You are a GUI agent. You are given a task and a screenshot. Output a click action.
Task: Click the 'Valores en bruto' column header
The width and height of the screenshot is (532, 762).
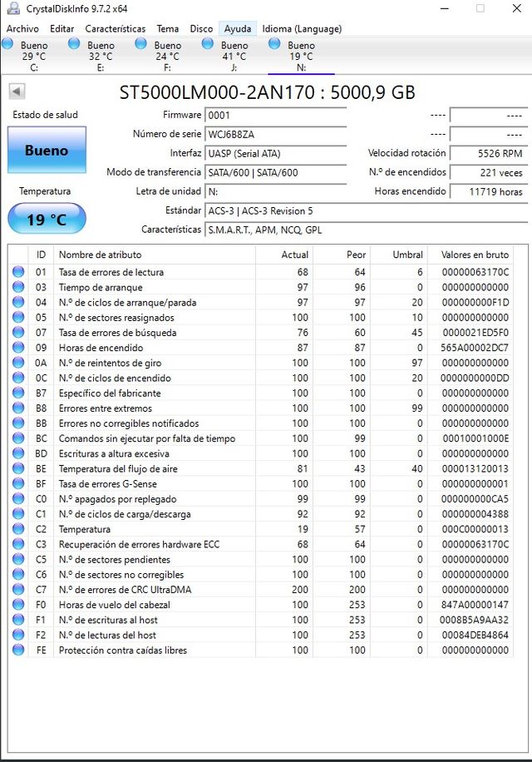point(476,255)
